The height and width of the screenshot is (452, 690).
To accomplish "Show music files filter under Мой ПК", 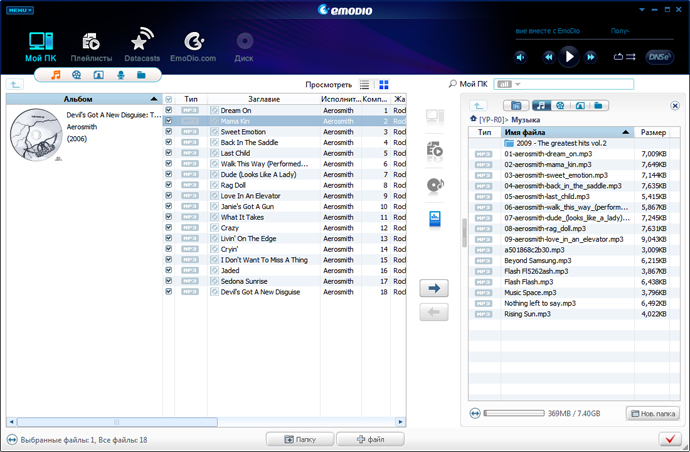I will pos(55,75).
